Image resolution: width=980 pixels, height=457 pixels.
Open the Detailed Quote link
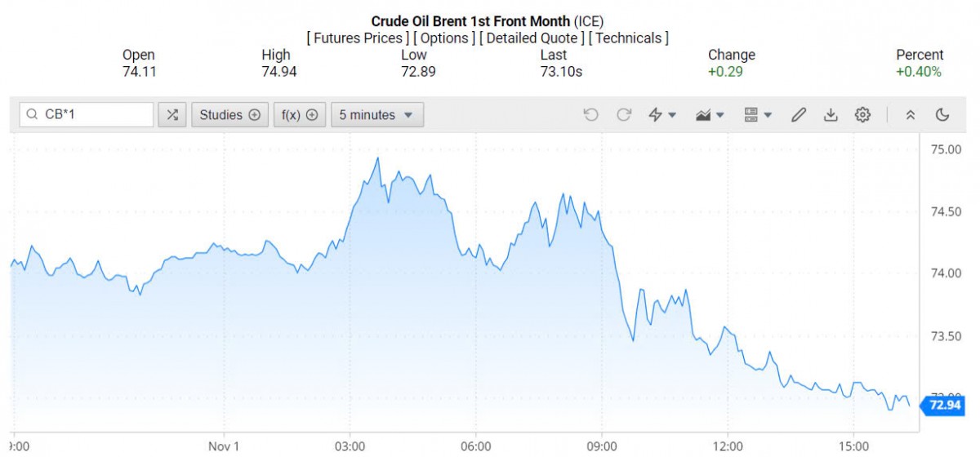[532, 38]
